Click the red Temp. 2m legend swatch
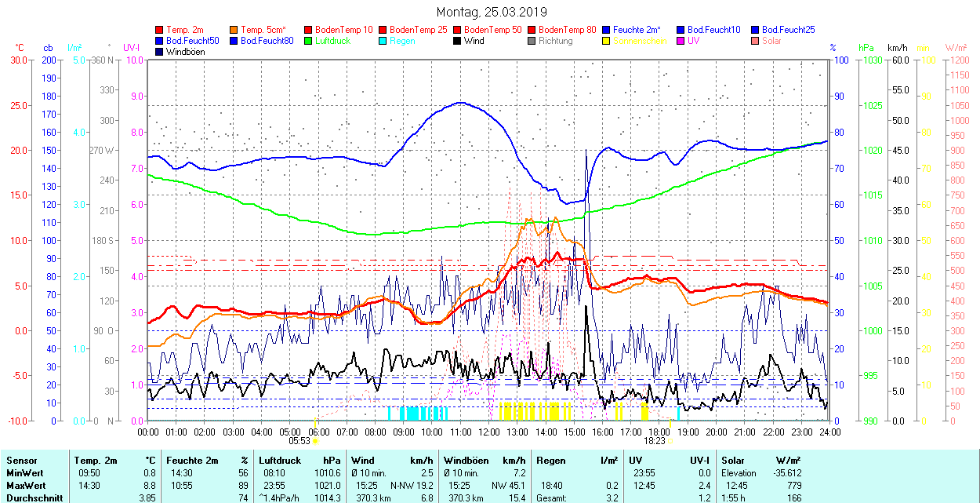980x503 pixels. (159, 30)
